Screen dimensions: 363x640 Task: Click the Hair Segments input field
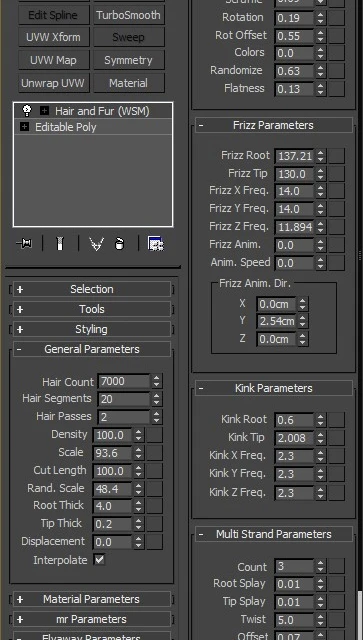[x=124, y=399]
